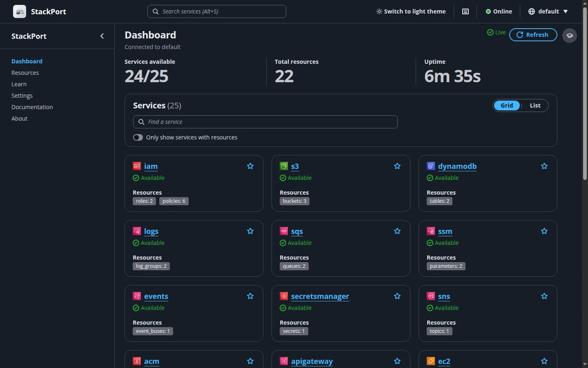Open Learn in sidebar

click(19, 84)
